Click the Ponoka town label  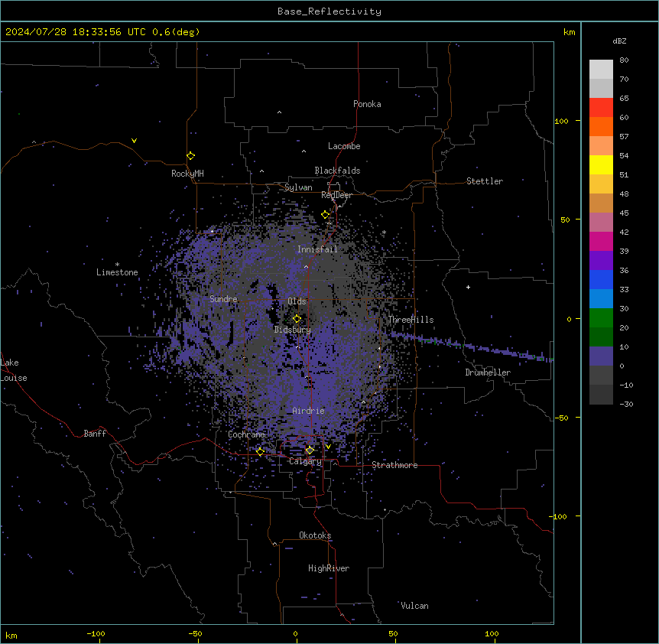[x=367, y=104]
